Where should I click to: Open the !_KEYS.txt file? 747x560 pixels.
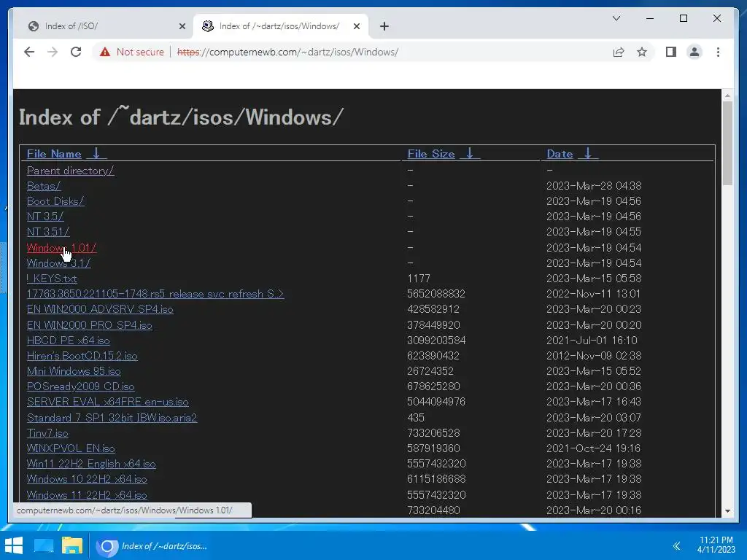click(x=52, y=278)
